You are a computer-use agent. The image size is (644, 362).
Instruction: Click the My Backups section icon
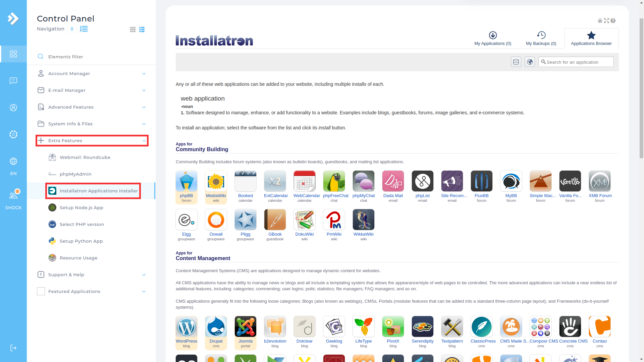[x=541, y=35]
